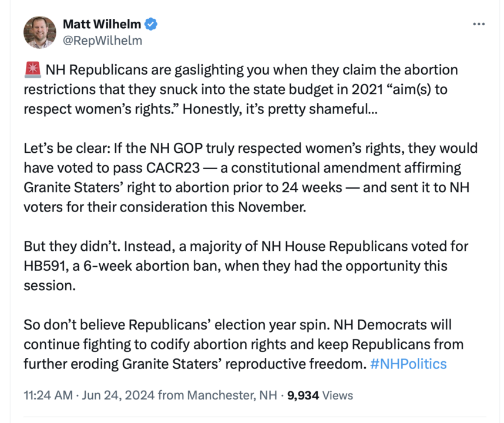Click the 9,934 Views count

317,395
